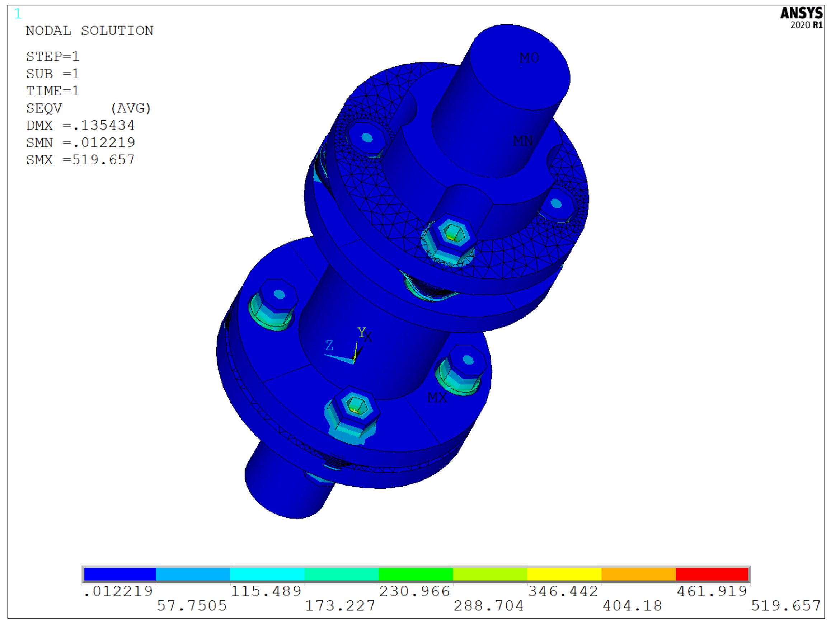Click the red legend color band
The height and width of the screenshot is (628, 840).
(712, 574)
